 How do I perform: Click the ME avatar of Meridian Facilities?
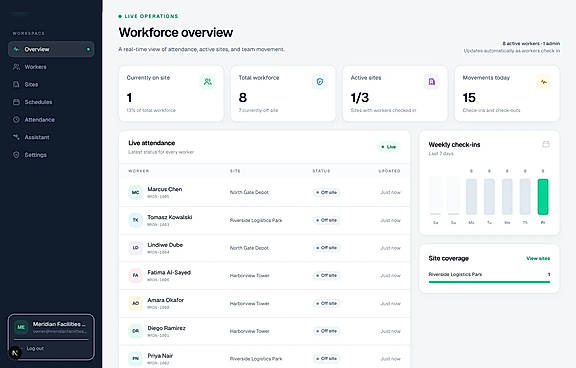coord(21,327)
